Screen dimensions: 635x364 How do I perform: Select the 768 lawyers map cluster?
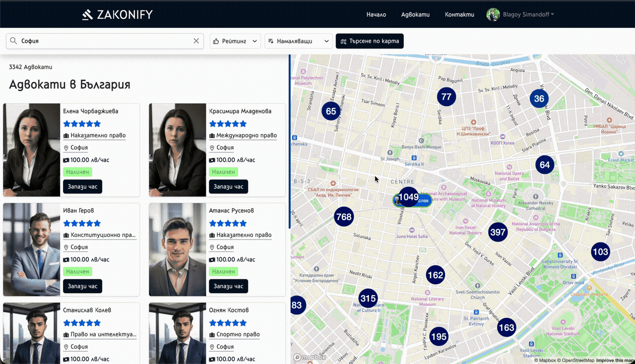pyautogui.click(x=344, y=217)
